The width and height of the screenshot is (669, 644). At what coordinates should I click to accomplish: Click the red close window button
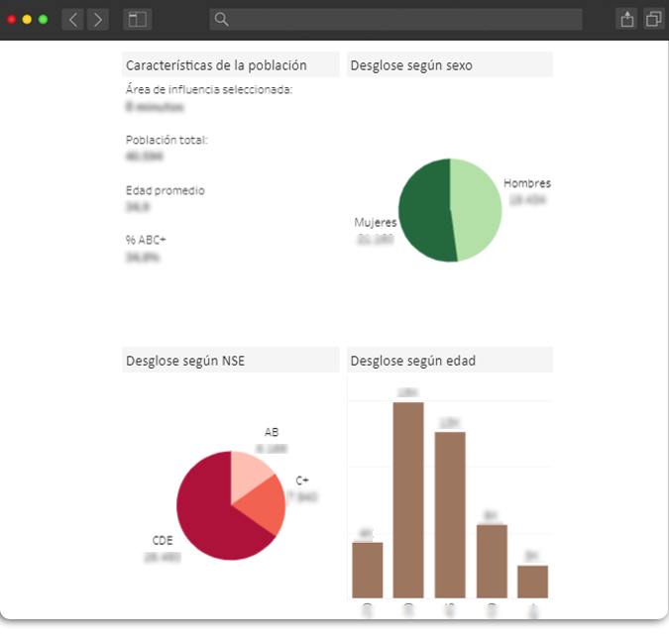pyautogui.click(x=12, y=19)
